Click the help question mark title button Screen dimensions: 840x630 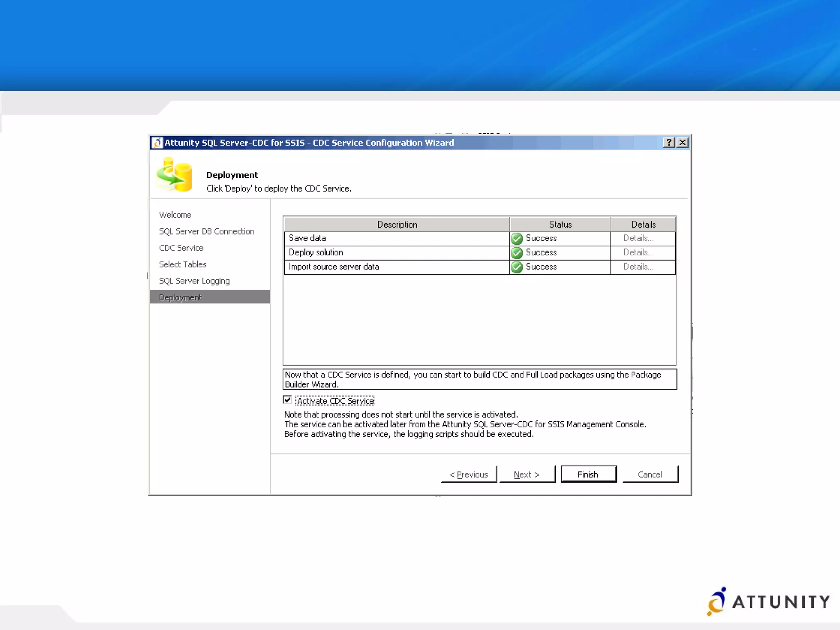(x=669, y=142)
